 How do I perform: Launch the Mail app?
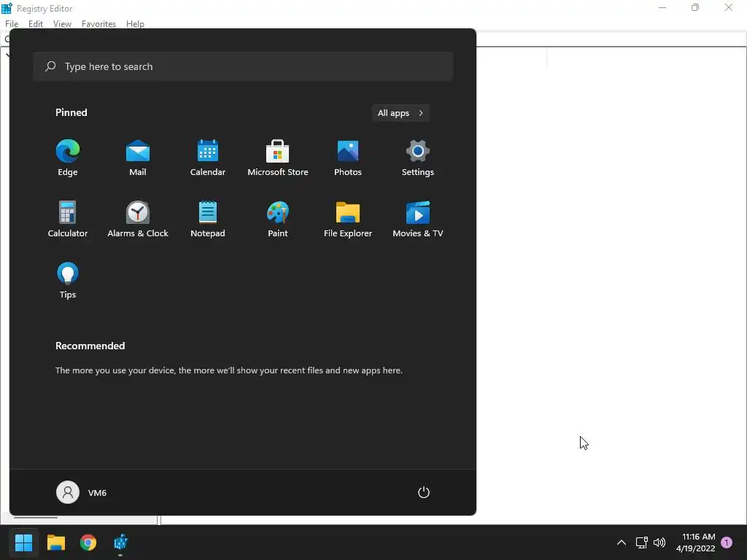138,158
